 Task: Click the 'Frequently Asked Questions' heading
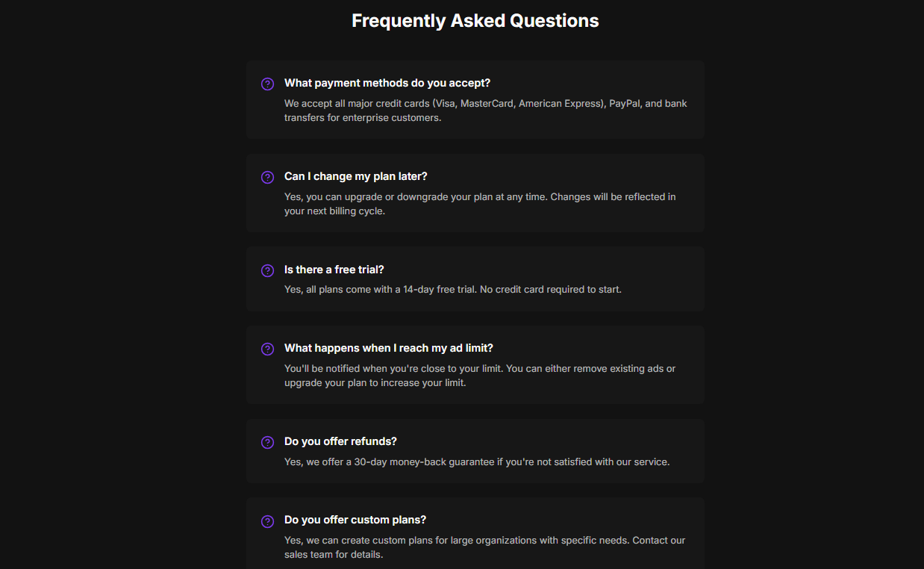click(475, 21)
